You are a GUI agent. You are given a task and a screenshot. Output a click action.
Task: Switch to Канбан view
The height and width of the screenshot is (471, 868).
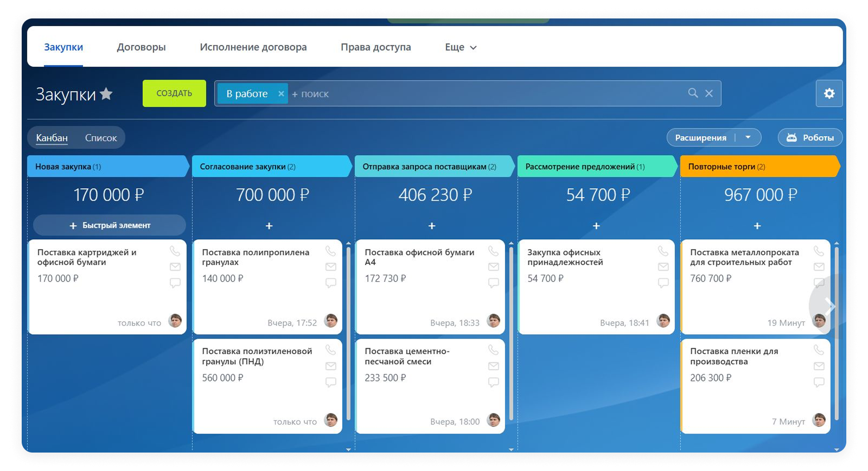click(x=52, y=138)
